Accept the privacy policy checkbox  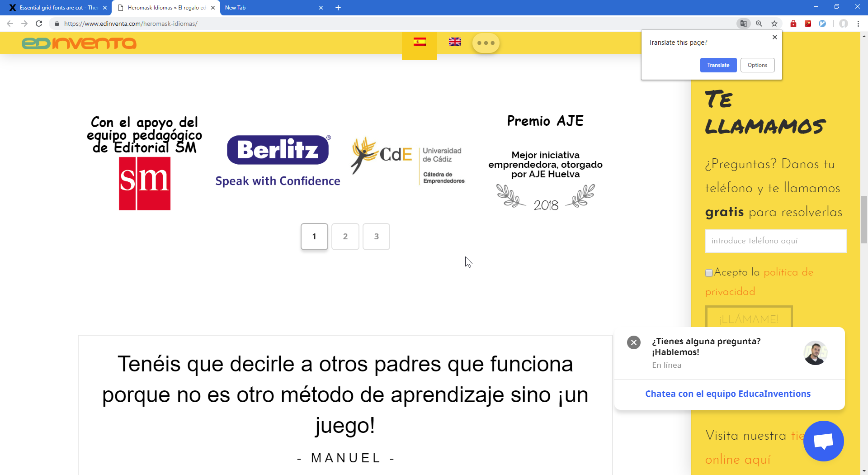point(709,273)
